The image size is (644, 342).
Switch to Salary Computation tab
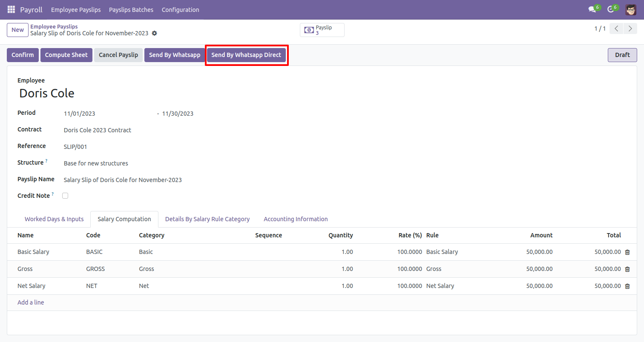(x=124, y=219)
